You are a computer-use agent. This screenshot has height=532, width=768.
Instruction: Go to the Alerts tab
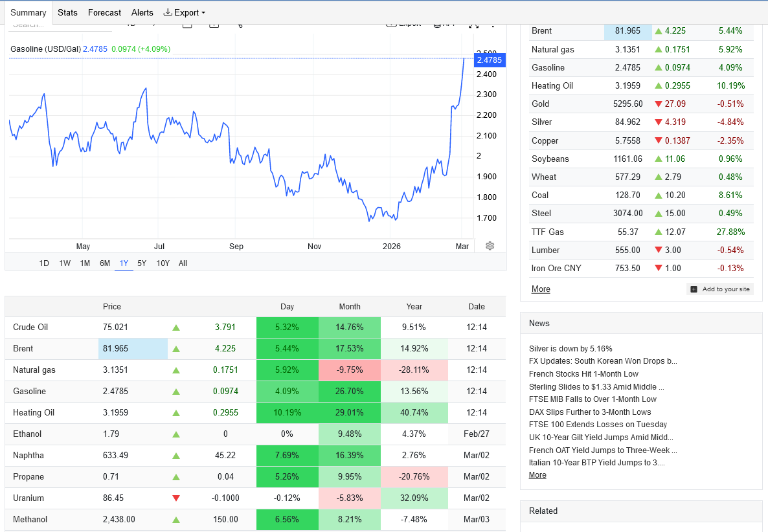click(142, 12)
